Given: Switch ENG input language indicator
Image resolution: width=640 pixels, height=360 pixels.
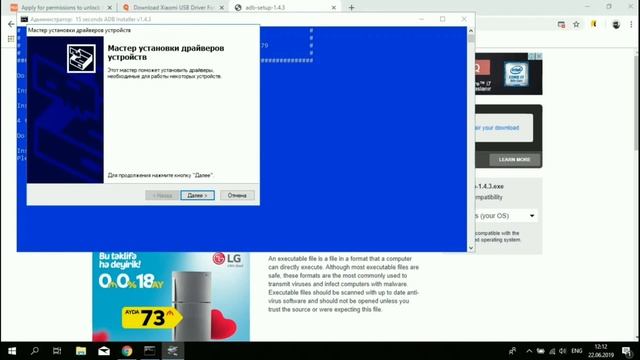Looking at the screenshot, I should [576, 351].
